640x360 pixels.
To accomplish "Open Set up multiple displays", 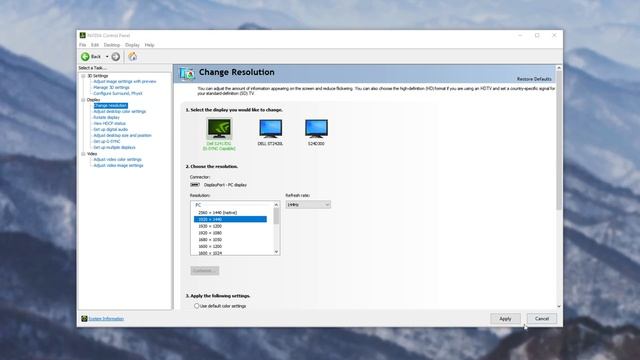I will [114, 147].
